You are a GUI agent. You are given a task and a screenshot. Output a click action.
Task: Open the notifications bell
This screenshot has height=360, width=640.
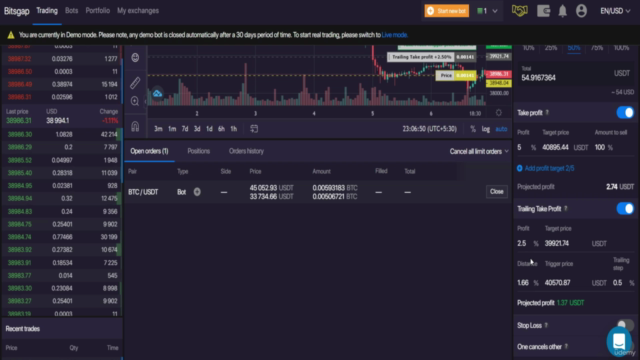562,11
